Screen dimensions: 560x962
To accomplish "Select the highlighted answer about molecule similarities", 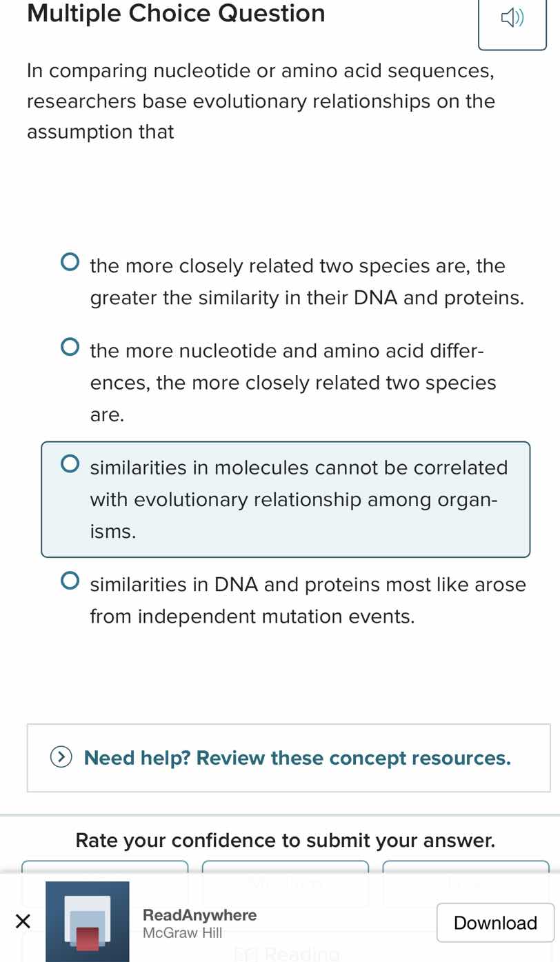I will click(70, 463).
